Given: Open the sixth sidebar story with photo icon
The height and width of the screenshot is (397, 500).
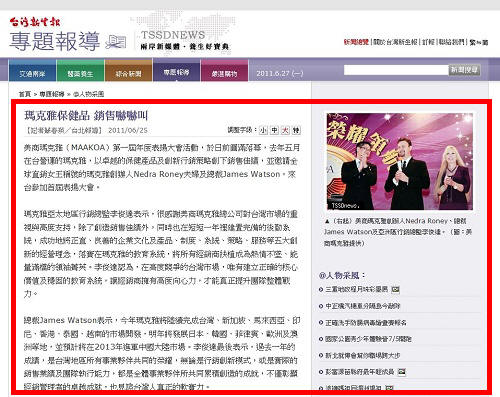Looking at the screenshot, I should 360,372.
